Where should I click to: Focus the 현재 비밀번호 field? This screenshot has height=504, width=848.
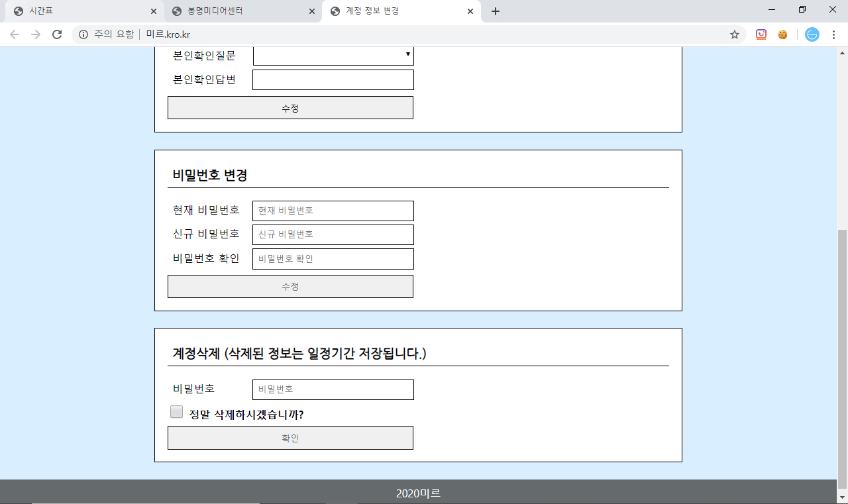(333, 211)
